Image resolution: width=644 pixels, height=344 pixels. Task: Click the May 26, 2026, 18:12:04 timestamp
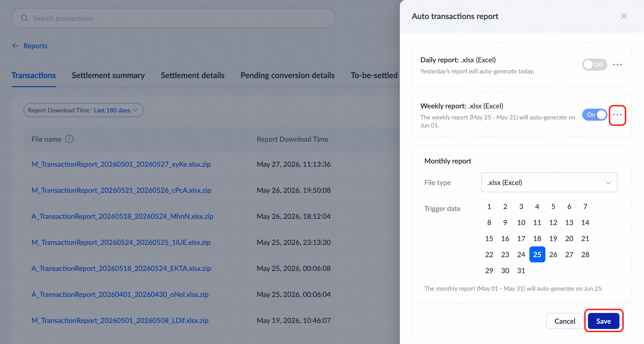coord(293,216)
